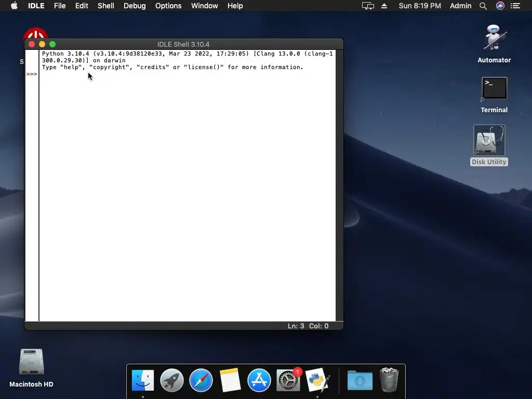
Task: Click the IDLE Shell 3.10.4 title bar
Action: point(183,45)
